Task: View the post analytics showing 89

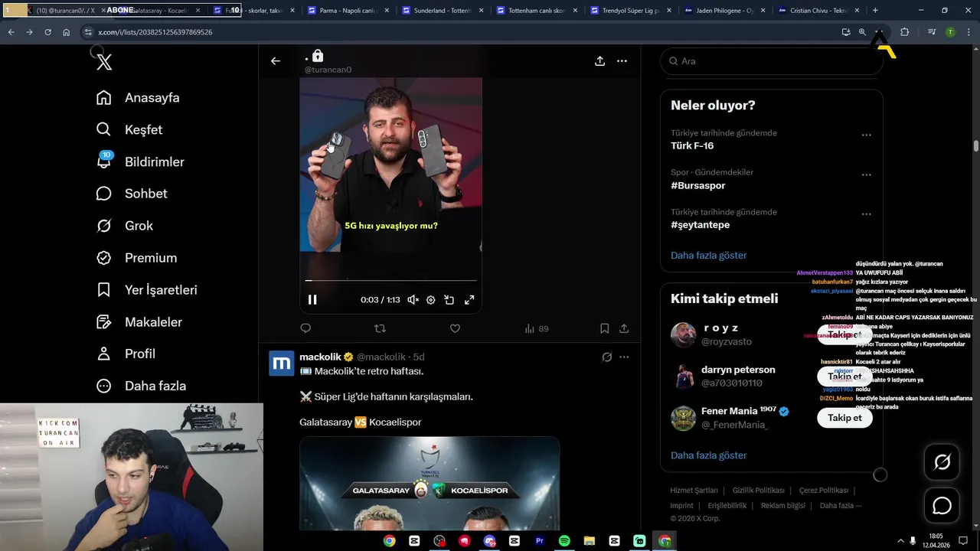Action: click(537, 328)
